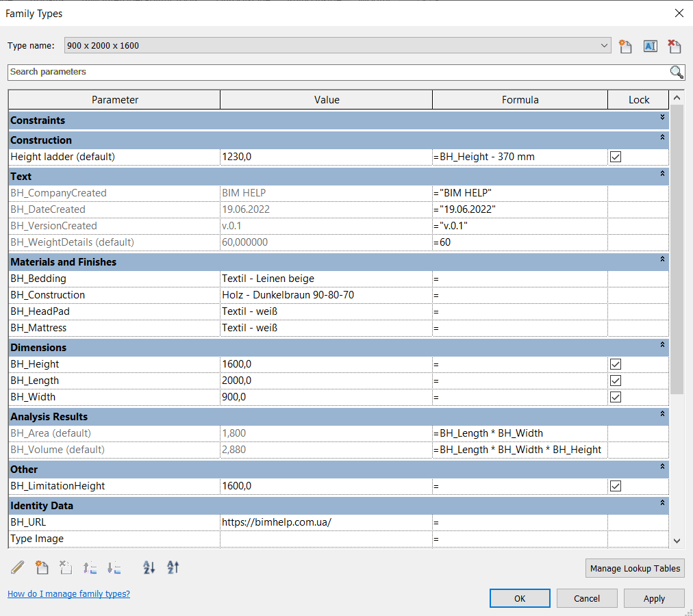Screen dimensions: 693x616
Task: Disable the lock on BH_LimitationHeight
Action: pos(615,486)
